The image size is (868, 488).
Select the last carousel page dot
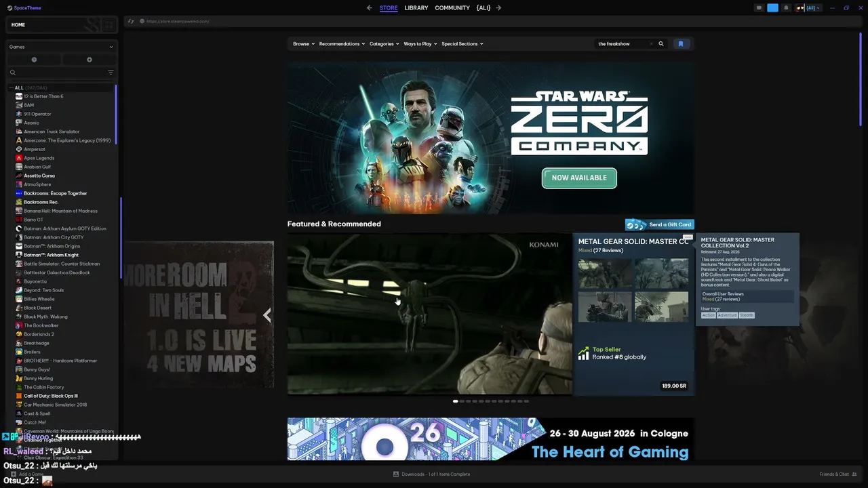[526, 401]
